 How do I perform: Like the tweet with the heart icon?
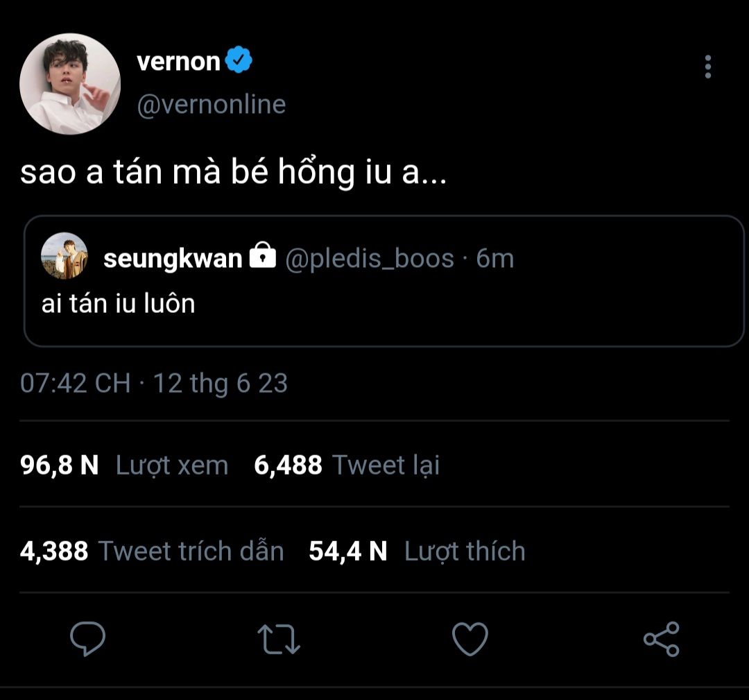coord(470,639)
